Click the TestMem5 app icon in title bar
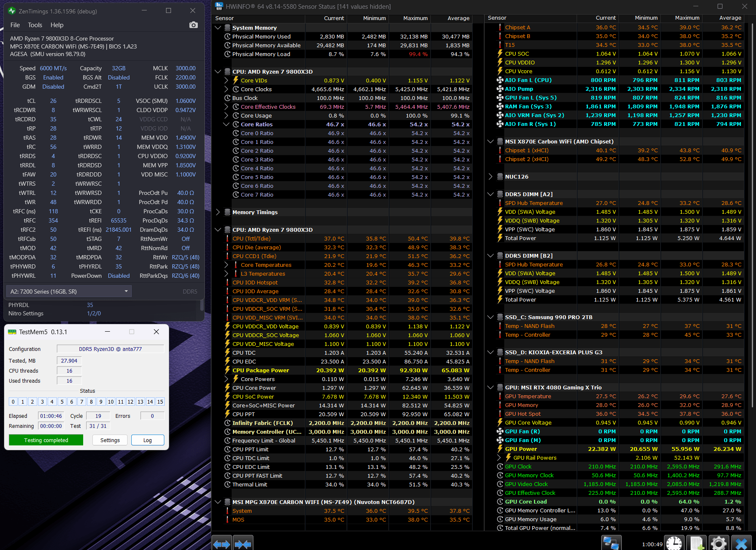Image resolution: width=756 pixels, height=550 pixels. [12, 332]
